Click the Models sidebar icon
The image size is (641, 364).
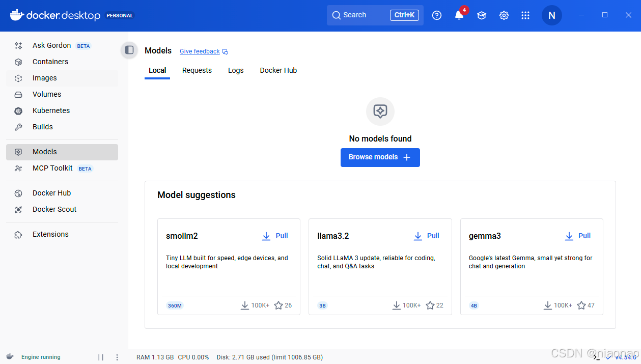18,152
